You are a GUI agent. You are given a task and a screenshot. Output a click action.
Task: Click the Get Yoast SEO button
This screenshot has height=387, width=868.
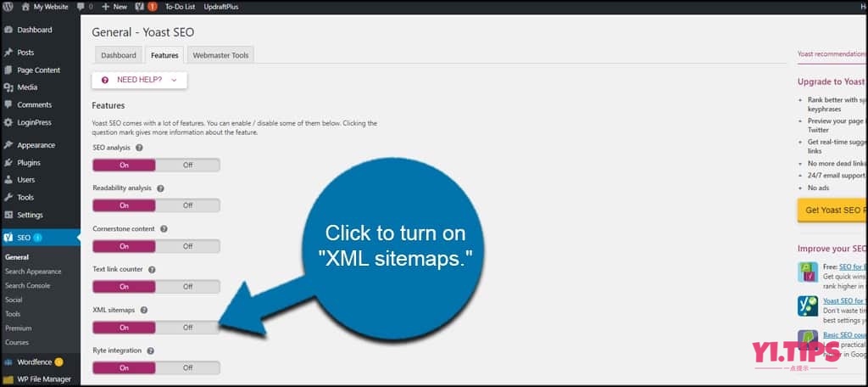point(832,210)
